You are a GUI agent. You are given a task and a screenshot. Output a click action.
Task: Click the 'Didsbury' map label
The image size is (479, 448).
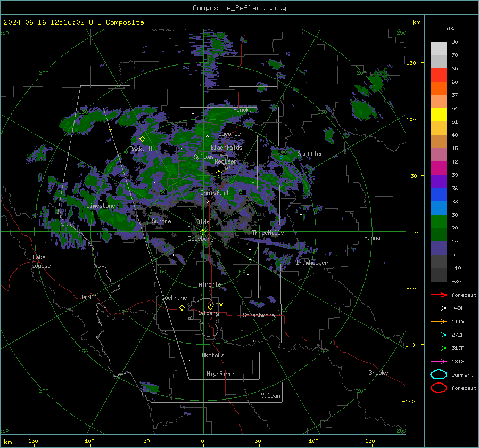[x=201, y=239]
